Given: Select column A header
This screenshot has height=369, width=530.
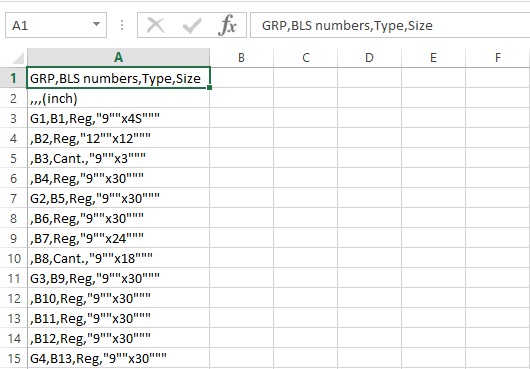Looking at the screenshot, I should (x=118, y=57).
